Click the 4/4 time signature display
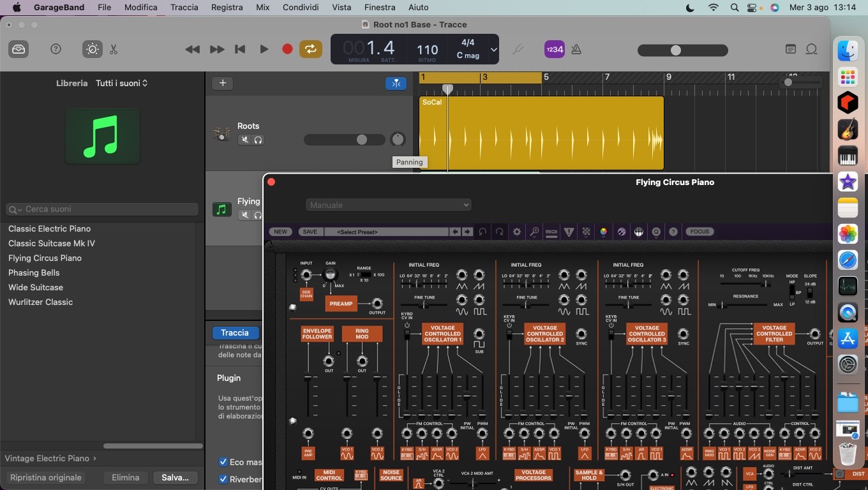868x490 pixels. coord(468,42)
